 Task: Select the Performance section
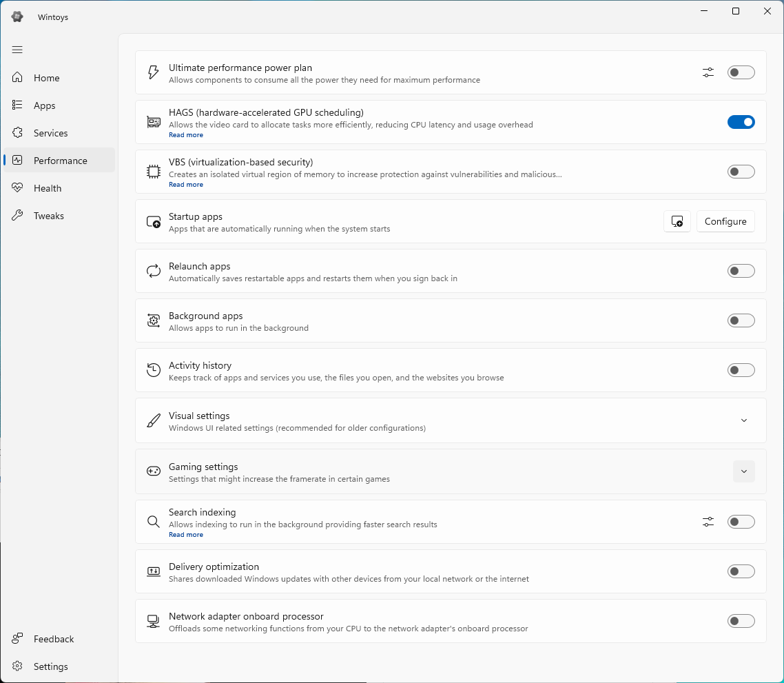click(x=59, y=160)
